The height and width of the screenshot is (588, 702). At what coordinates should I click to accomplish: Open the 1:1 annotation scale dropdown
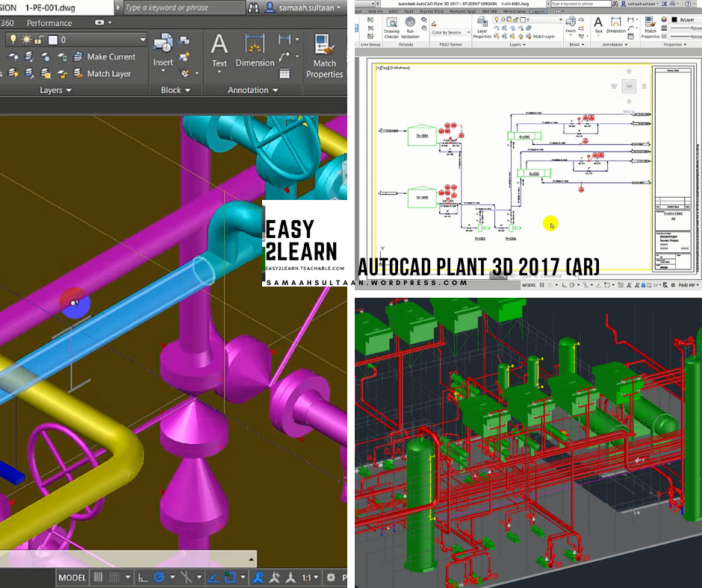(309, 578)
